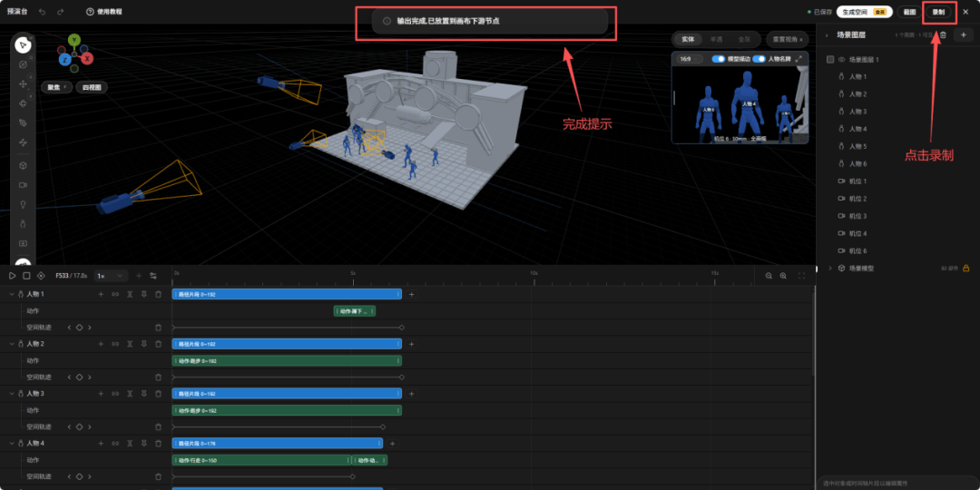Select the arrow selection tool in left toolbar
Viewport: 980px width, 490px height.
[x=23, y=44]
